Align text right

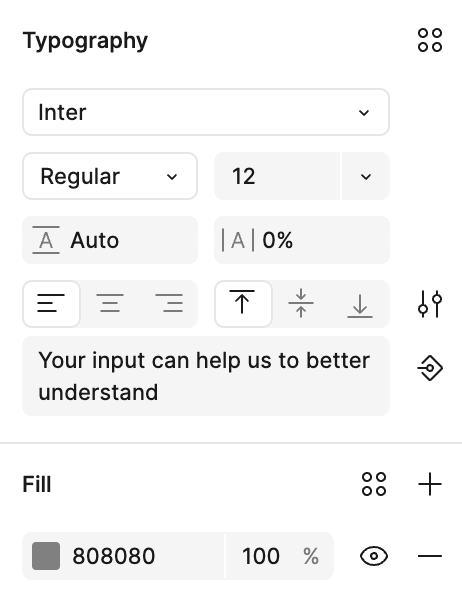pos(169,304)
